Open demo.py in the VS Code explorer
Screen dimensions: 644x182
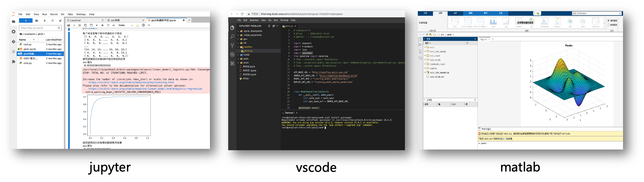tap(248, 51)
